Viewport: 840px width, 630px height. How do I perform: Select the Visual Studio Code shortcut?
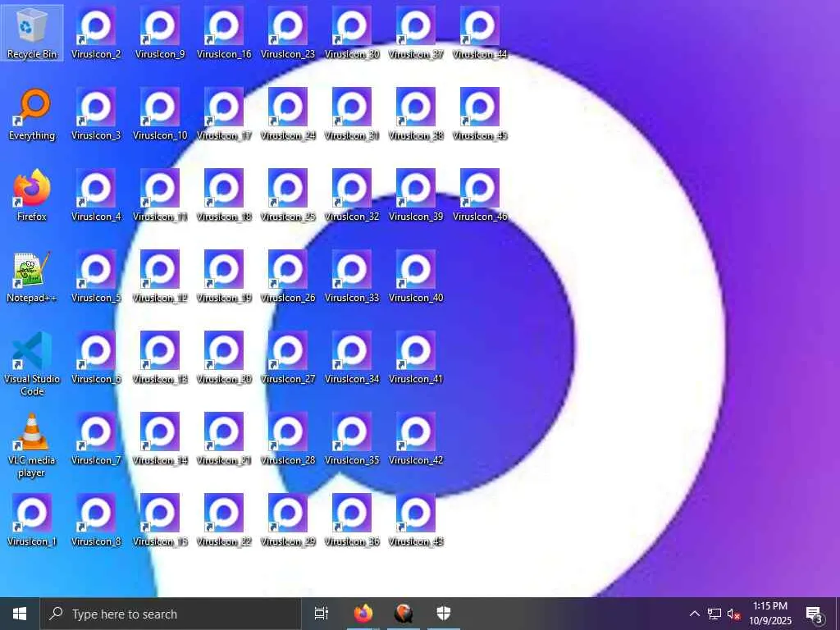point(32,363)
